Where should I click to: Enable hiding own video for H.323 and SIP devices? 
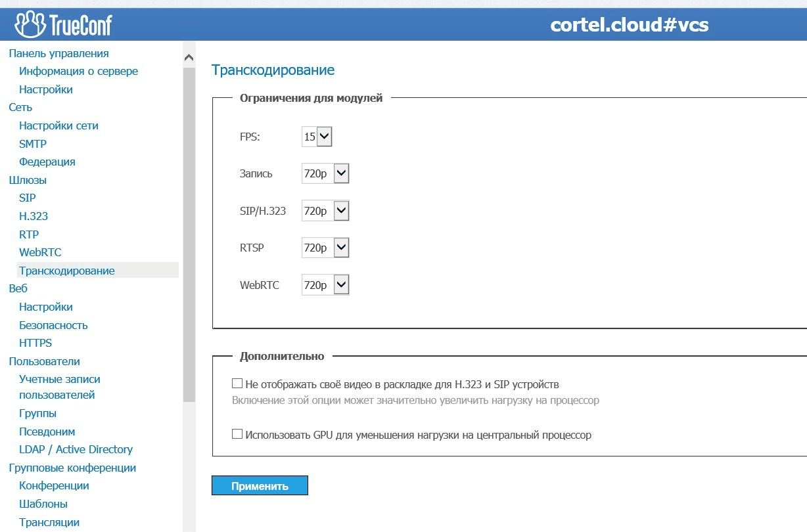pos(237,384)
